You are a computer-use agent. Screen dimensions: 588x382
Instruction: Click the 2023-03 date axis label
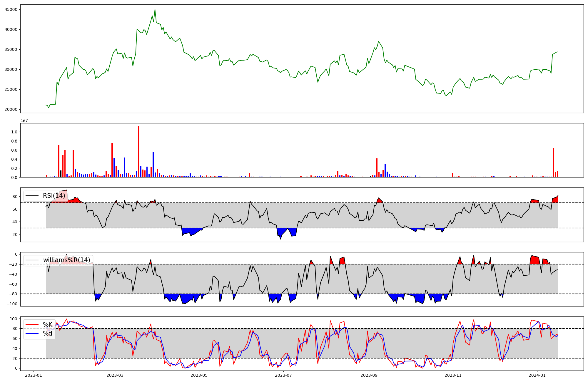115,375
